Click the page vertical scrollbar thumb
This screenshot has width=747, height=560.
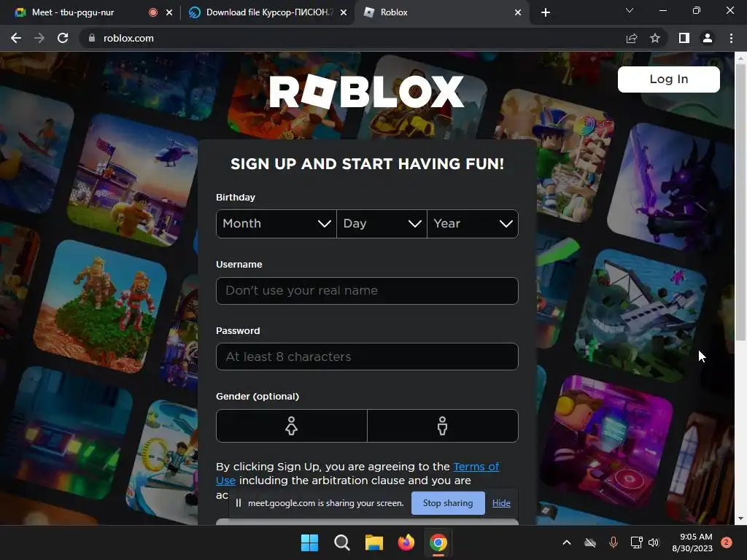740,203
